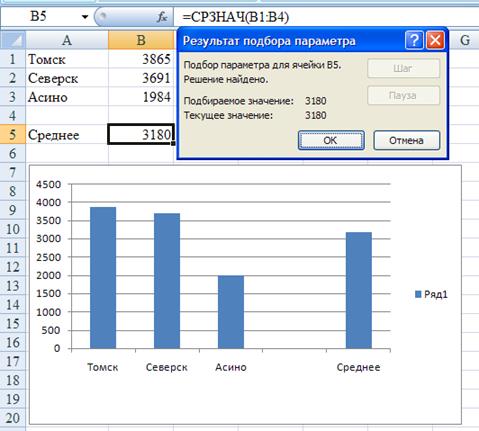
Task: Click the disabled Пауза button
Action: pyautogui.click(x=403, y=96)
